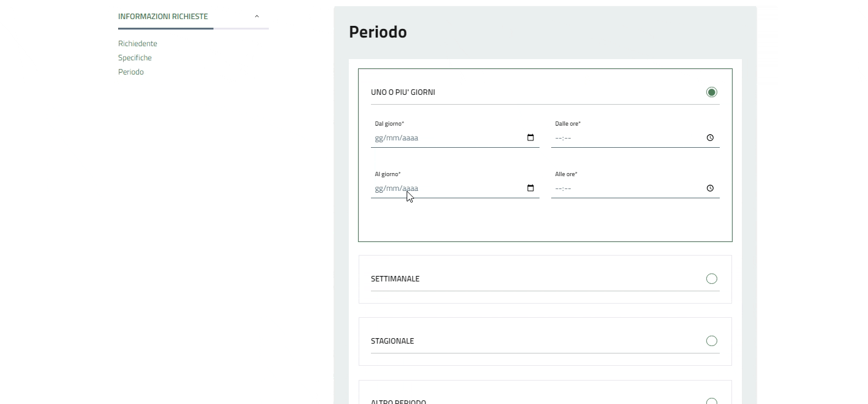The width and height of the screenshot is (868, 404).
Task: Select the UNO O PIU' GIORNI radio button
Action: coord(712,92)
